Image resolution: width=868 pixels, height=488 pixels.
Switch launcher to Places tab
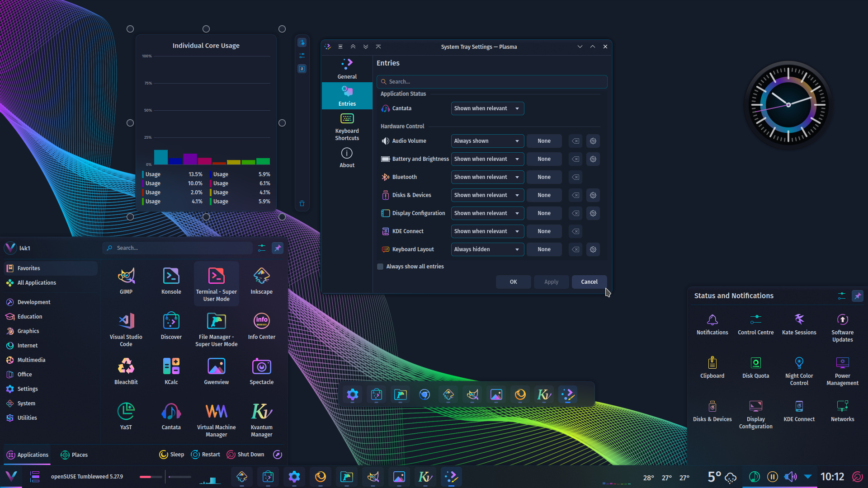pos(74,455)
